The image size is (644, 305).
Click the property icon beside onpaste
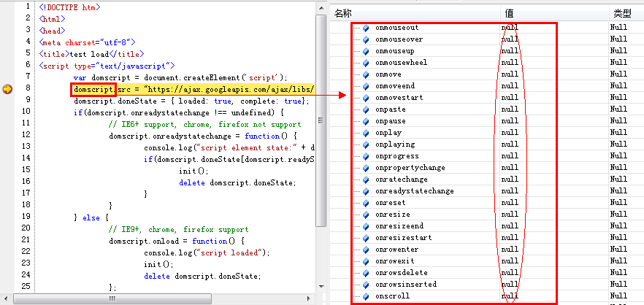point(367,109)
